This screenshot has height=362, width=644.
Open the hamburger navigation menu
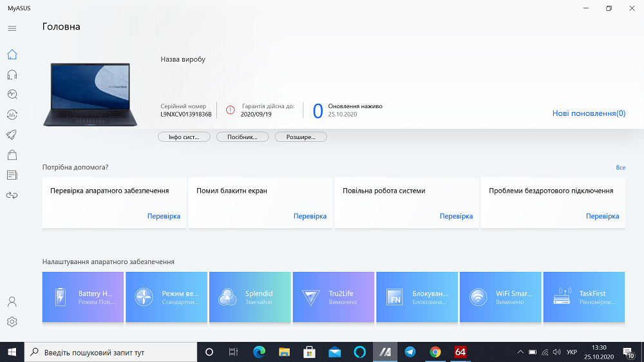pyautogui.click(x=12, y=28)
